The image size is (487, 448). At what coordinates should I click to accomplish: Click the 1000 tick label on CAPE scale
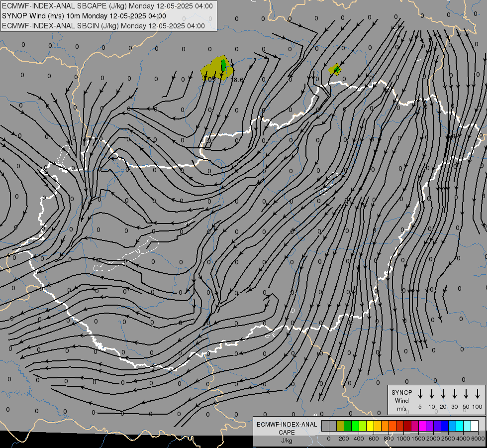(403, 439)
